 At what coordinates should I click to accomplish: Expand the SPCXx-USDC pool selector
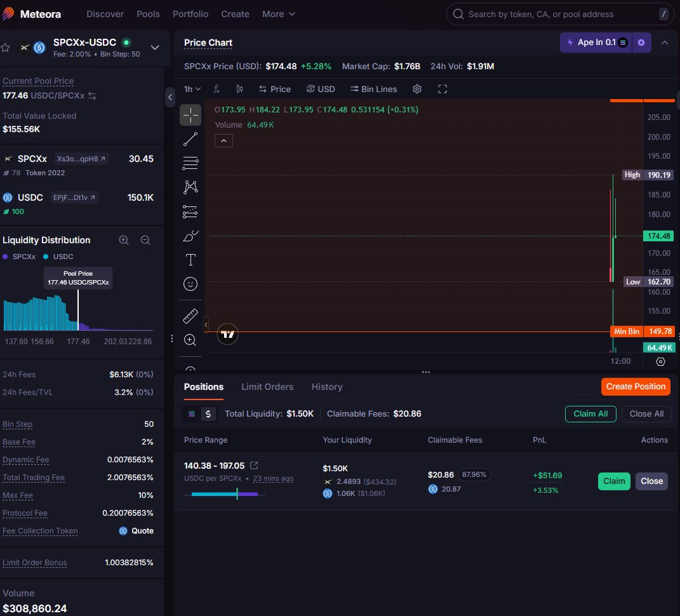pyautogui.click(x=155, y=47)
